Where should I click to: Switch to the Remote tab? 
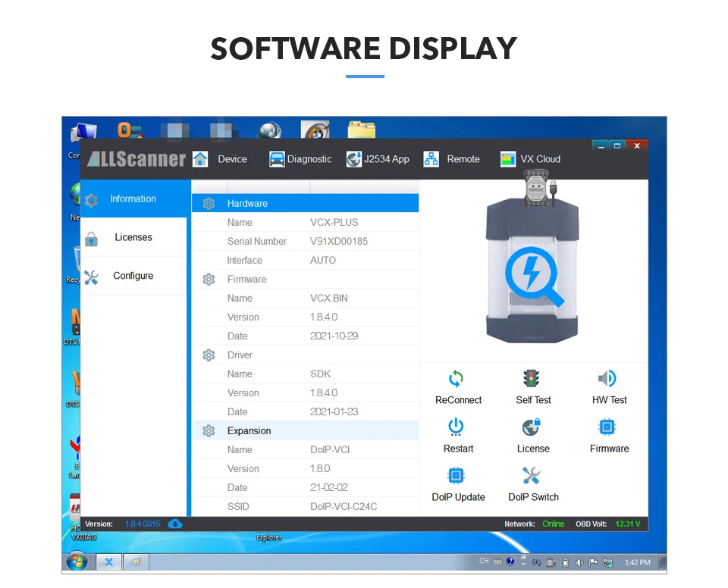point(463,159)
